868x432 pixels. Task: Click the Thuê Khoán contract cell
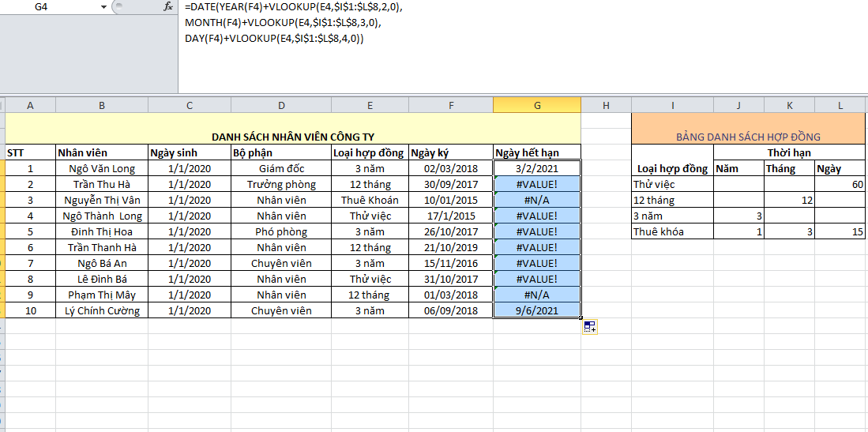(370, 200)
